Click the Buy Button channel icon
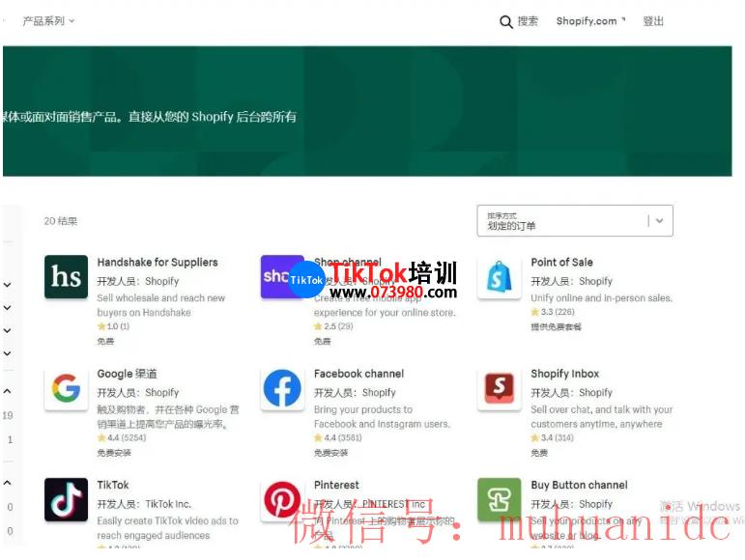 [500, 499]
